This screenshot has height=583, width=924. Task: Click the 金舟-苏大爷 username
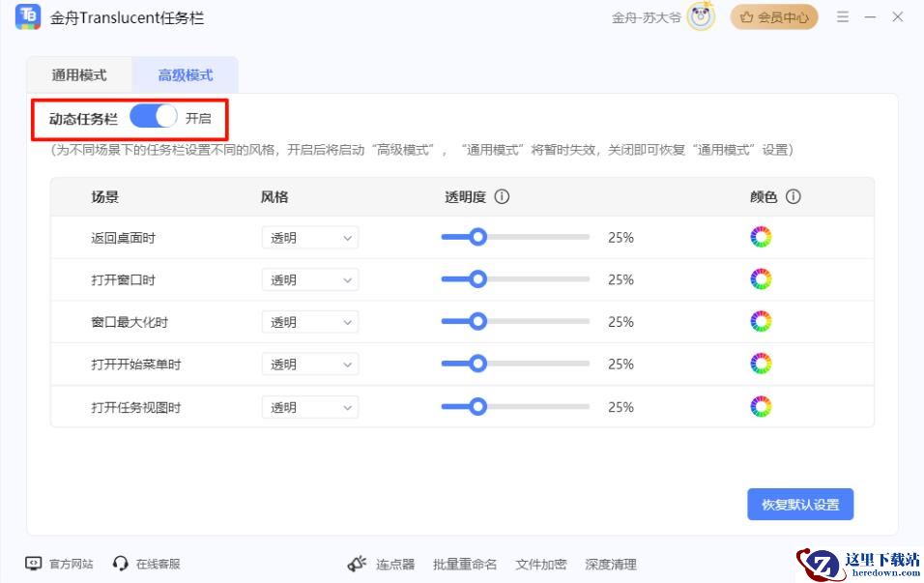click(x=647, y=17)
